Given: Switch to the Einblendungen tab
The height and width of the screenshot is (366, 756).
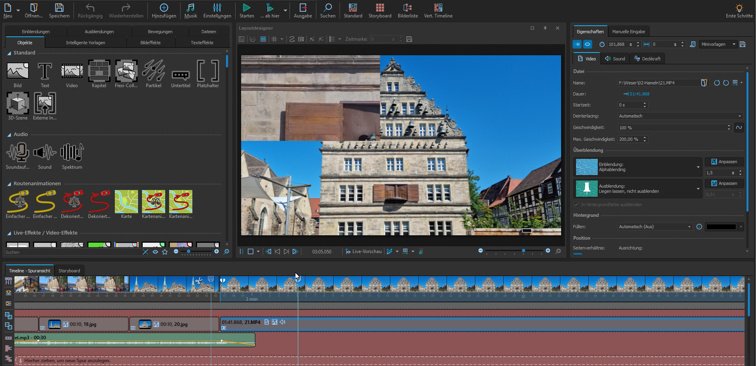Looking at the screenshot, I should [x=36, y=32].
